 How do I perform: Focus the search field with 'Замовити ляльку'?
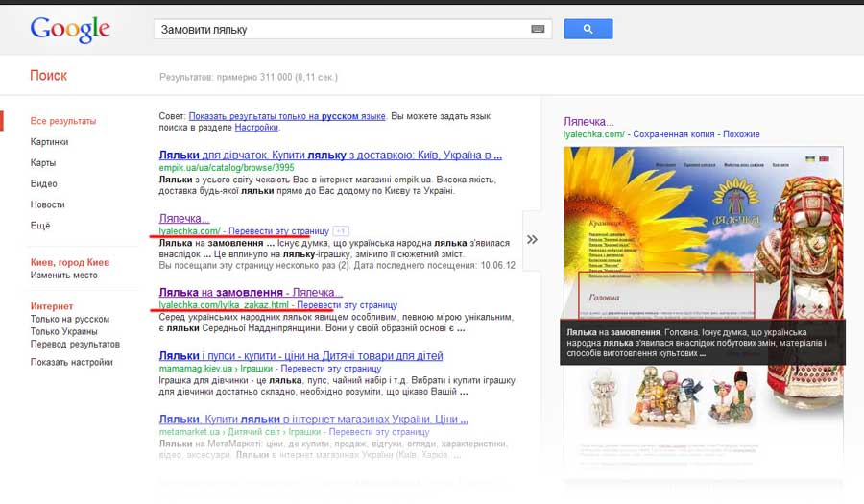coord(352,29)
